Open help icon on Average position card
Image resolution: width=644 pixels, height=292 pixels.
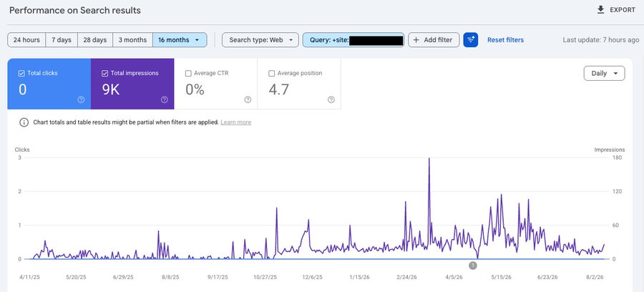(331, 99)
